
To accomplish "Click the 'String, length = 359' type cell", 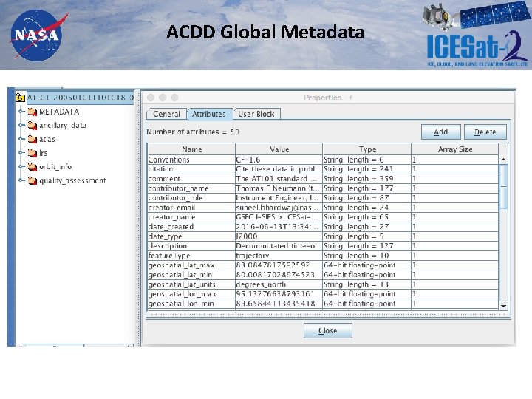I will click(x=366, y=179).
